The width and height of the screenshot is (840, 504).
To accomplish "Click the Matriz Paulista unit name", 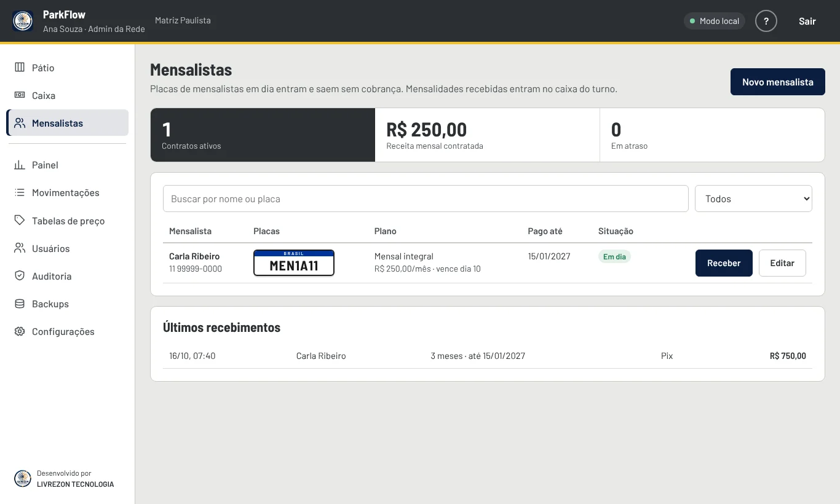I will pyautogui.click(x=183, y=20).
